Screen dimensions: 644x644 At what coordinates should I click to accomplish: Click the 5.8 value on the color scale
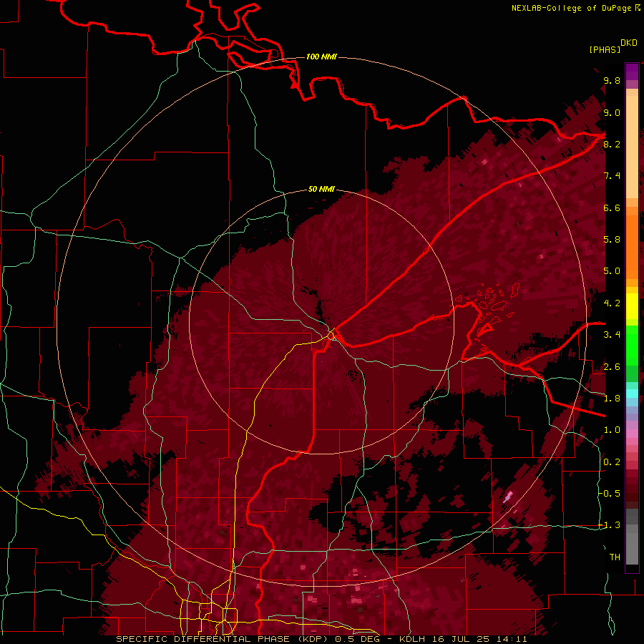coord(612,240)
